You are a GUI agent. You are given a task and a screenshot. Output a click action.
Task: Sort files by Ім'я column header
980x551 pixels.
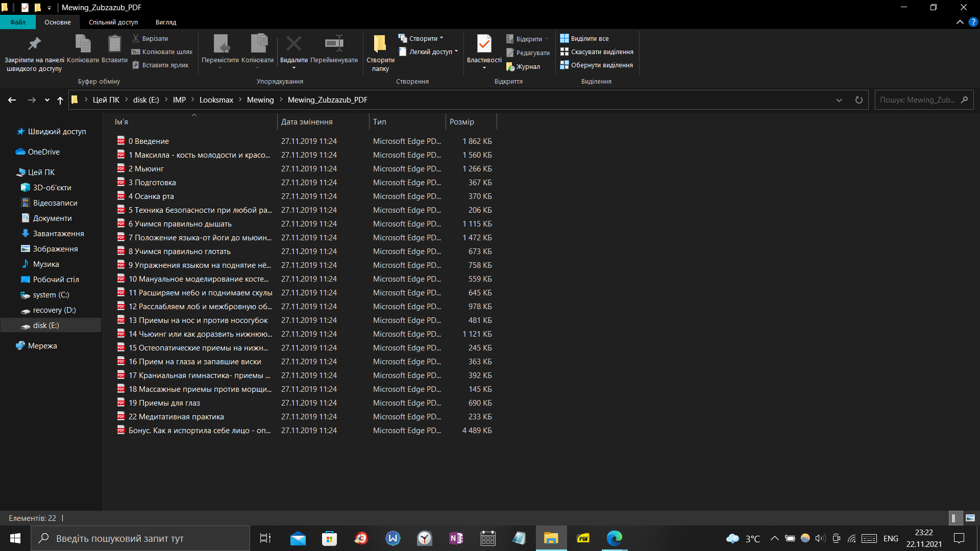click(x=194, y=122)
